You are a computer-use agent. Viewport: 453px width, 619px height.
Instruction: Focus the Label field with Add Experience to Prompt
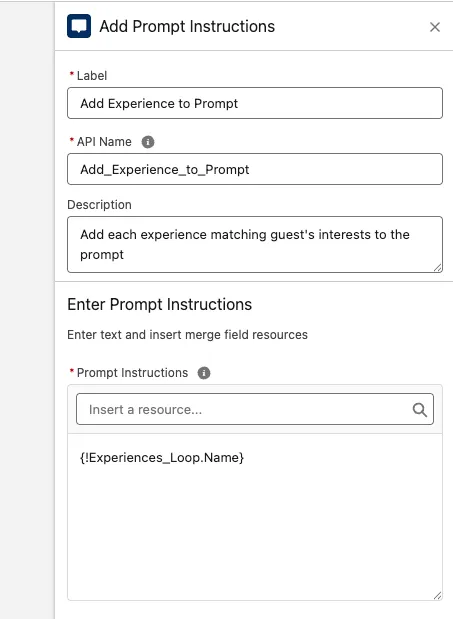point(255,103)
